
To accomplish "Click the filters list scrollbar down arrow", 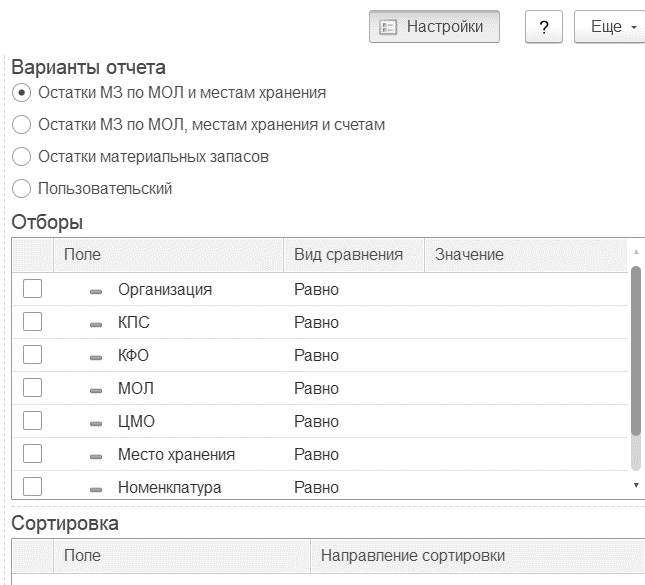I will [636, 485].
